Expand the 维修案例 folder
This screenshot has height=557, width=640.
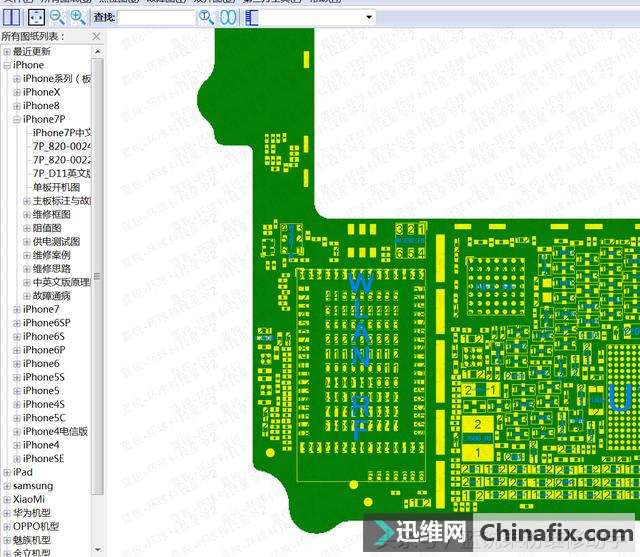tap(27, 255)
